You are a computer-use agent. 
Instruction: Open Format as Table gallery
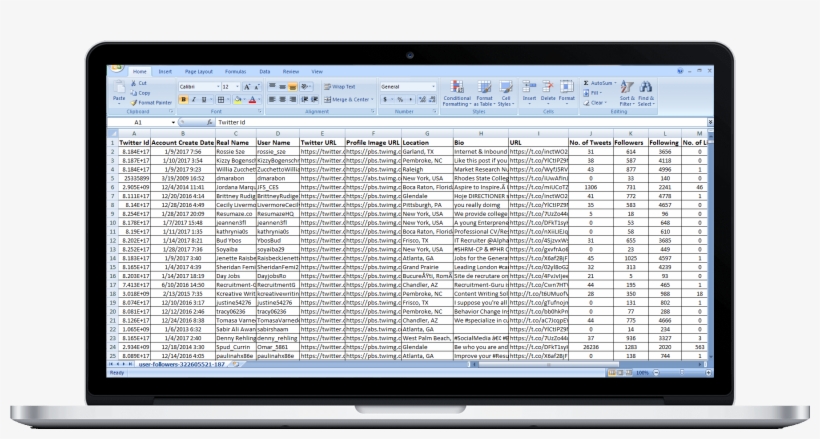pyautogui.click(x=484, y=94)
